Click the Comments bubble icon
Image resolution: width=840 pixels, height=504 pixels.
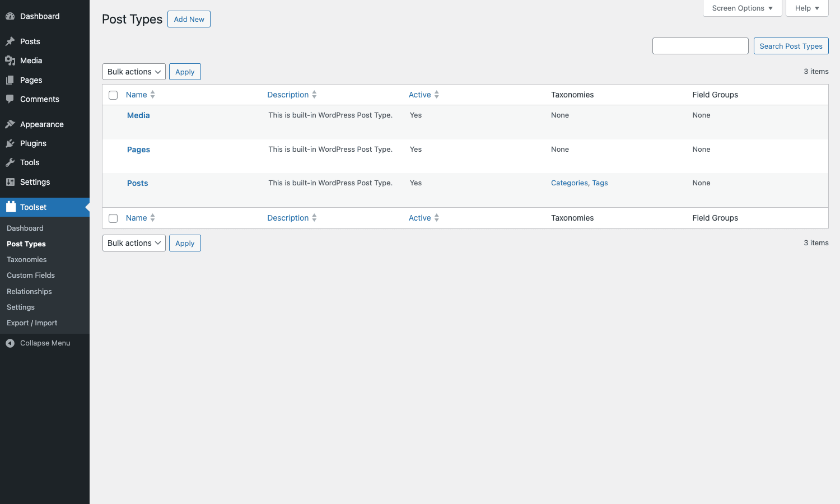[x=10, y=99]
